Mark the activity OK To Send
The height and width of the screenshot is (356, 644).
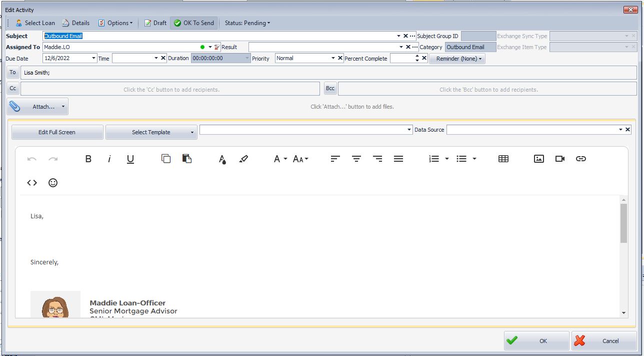click(193, 23)
